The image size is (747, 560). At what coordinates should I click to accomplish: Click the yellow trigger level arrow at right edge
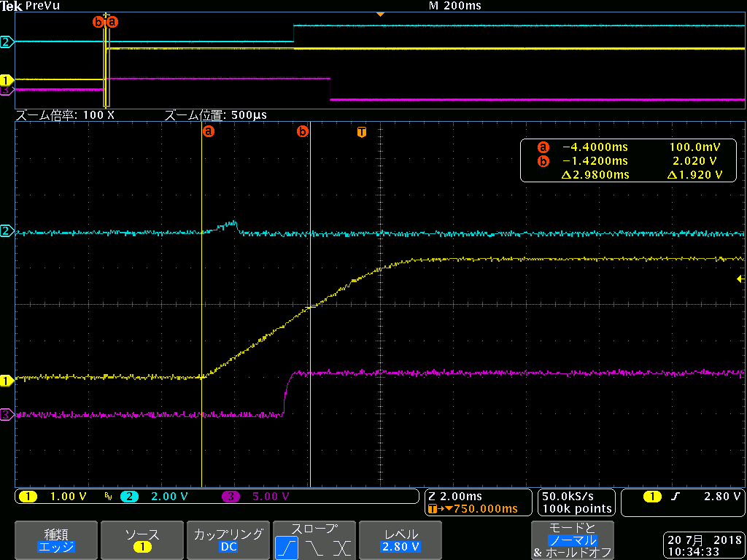click(740, 279)
